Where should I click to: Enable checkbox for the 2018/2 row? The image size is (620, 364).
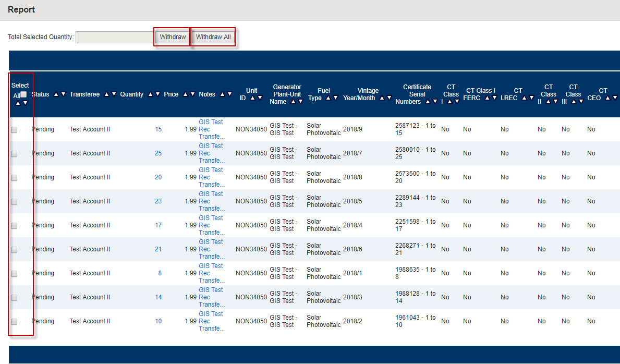[x=14, y=322]
